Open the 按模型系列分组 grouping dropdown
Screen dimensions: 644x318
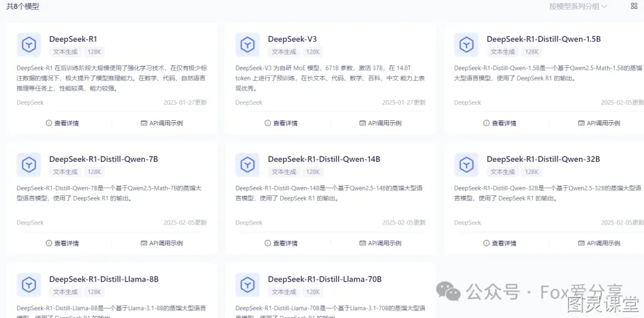(x=578, y=6)
